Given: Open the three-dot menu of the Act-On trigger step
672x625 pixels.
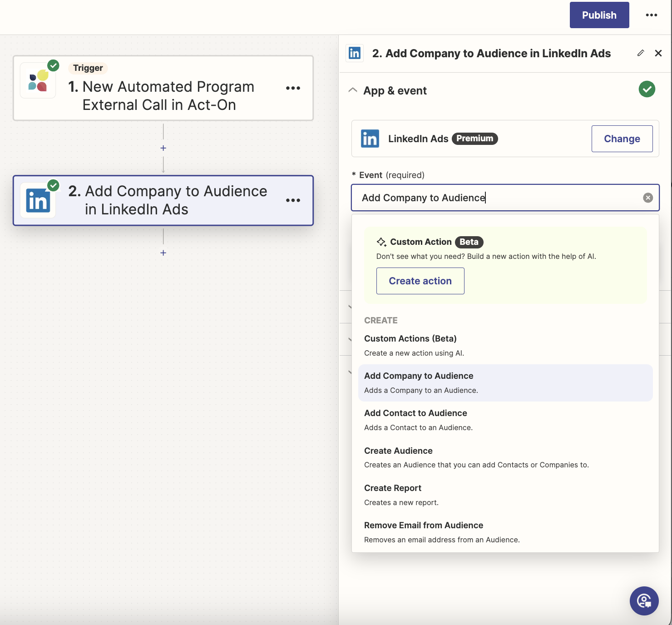Looking at the screenshot, I should tap(293, 88).
